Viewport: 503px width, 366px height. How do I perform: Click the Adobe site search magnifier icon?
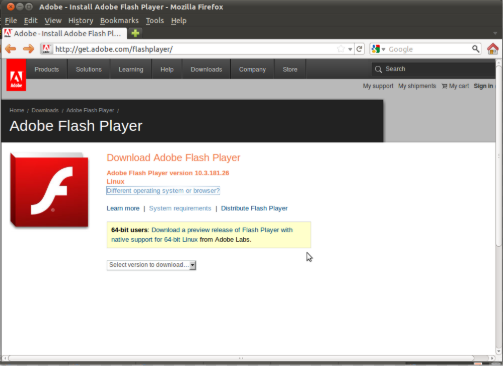[378, 69]
